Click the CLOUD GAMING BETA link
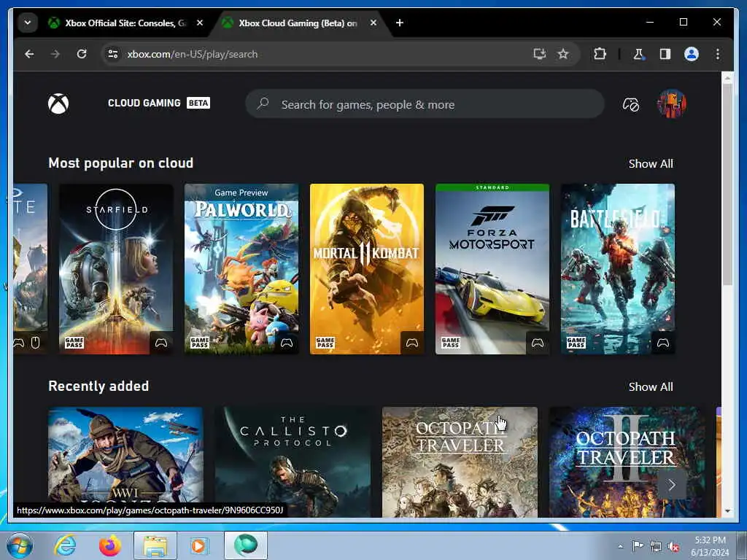Screen dimensions: 747x560 [158, 103]
